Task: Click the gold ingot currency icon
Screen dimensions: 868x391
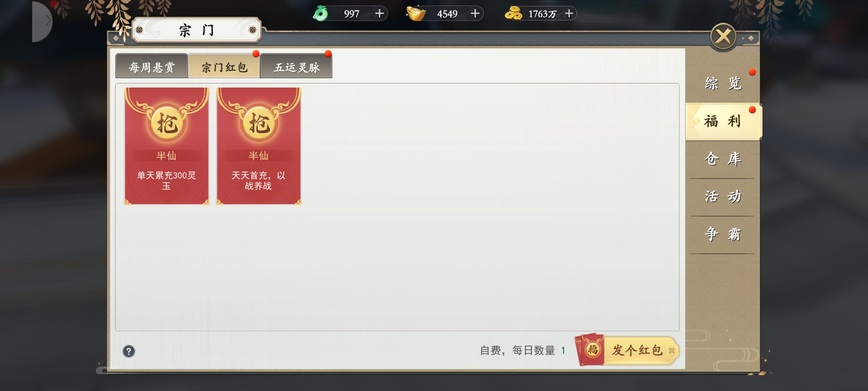Action: point(416,13)
